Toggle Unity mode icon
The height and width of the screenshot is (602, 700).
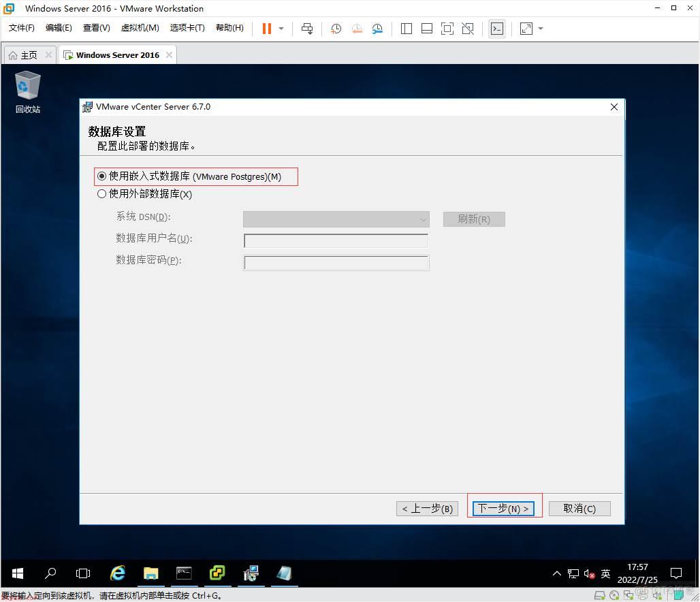(468, 29)
